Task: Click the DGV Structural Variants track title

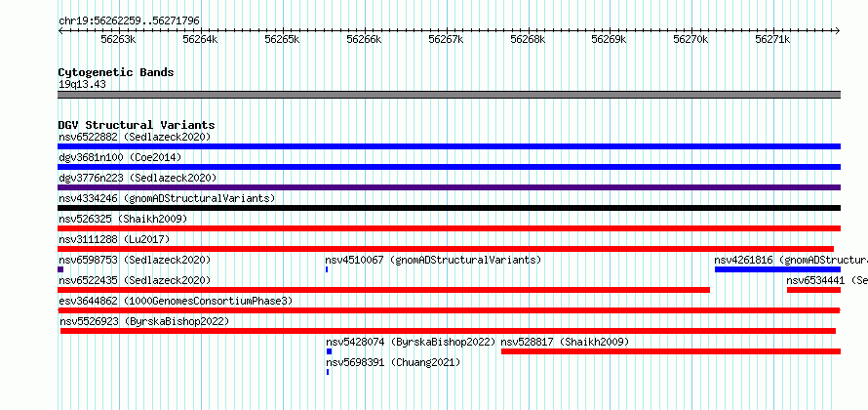Action: 137,125
